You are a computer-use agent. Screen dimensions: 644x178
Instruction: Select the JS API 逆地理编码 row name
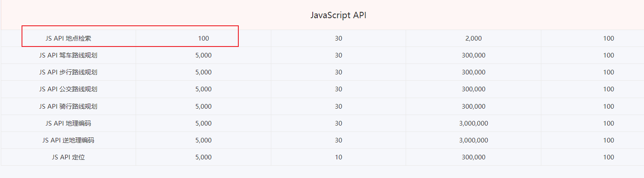click(68, 140)
